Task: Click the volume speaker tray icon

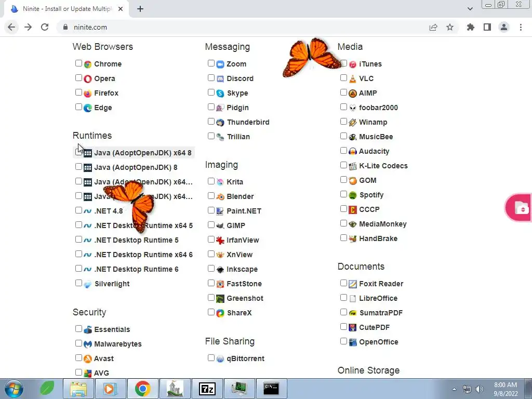Action: 479,389
